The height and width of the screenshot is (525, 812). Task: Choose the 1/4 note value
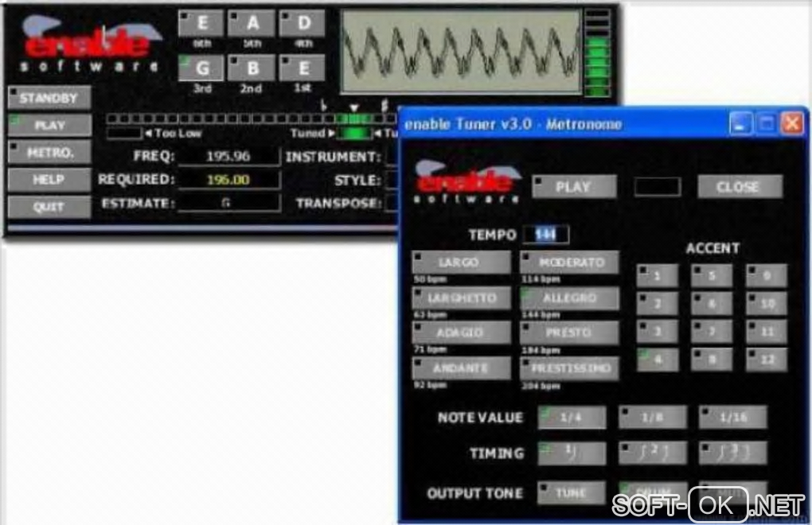pyautogui.click(x=572, y=418)
